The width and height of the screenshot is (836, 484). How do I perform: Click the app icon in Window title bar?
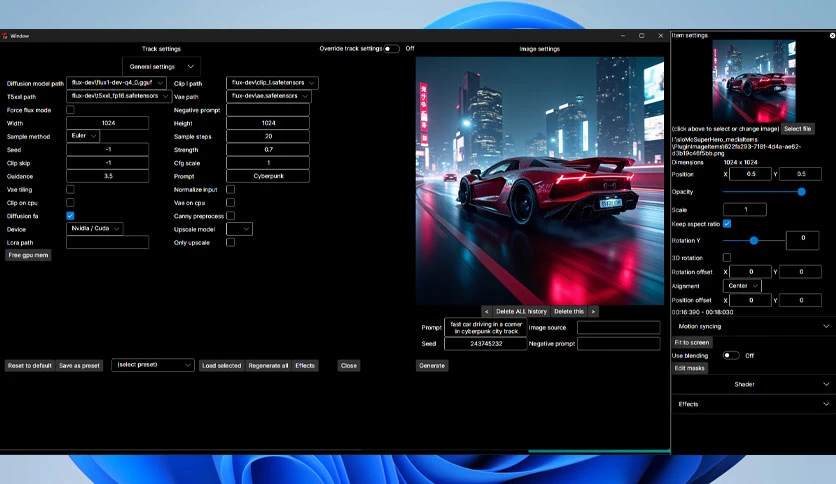(5, 36)
